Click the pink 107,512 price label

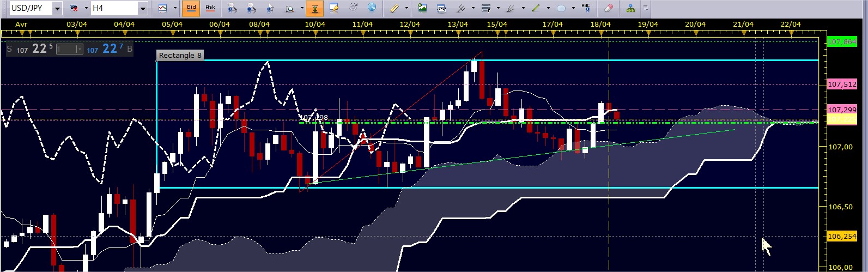[842, 84]
